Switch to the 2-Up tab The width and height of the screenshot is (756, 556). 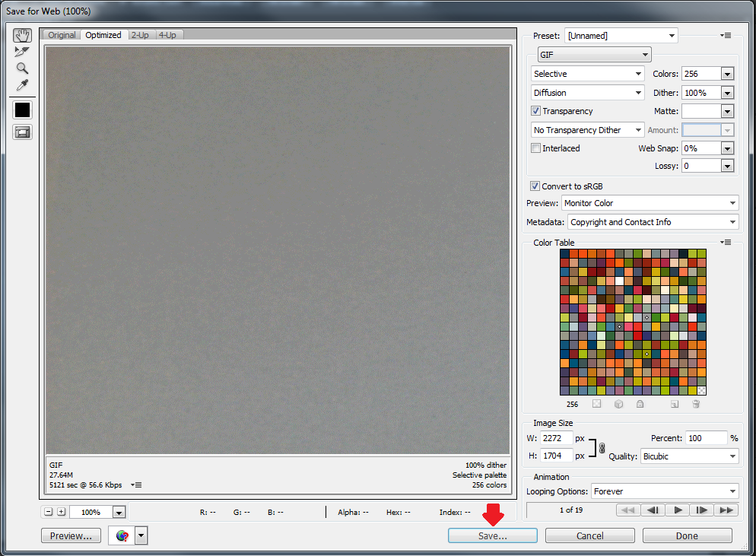(x=140, y=35)
